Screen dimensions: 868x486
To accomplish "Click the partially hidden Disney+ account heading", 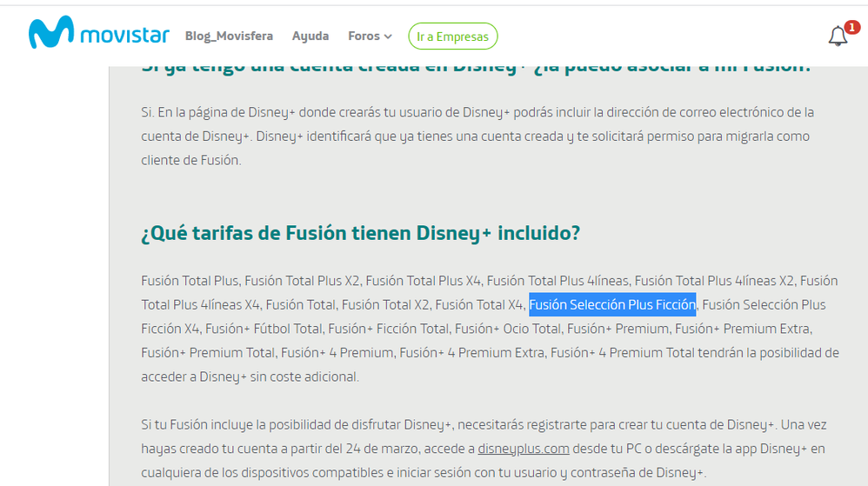I will click(476, 68).
